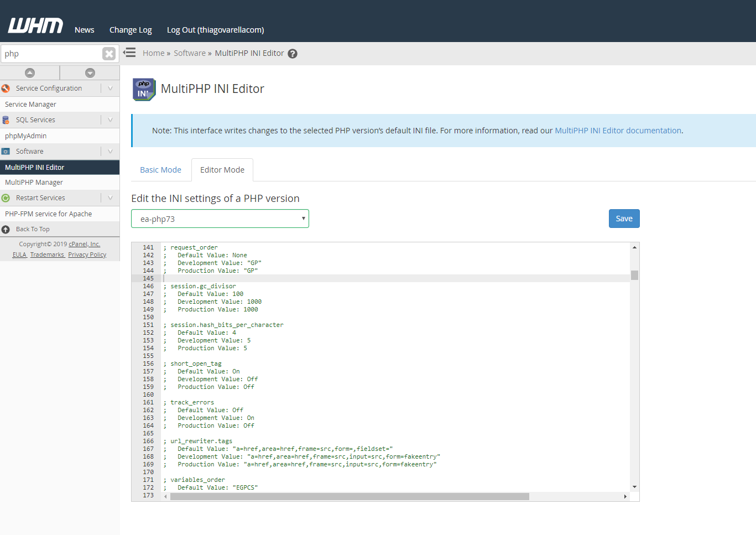Open the MultiPHP INI Editor documentation link
The image size is (756, 535).
[618, 131]
